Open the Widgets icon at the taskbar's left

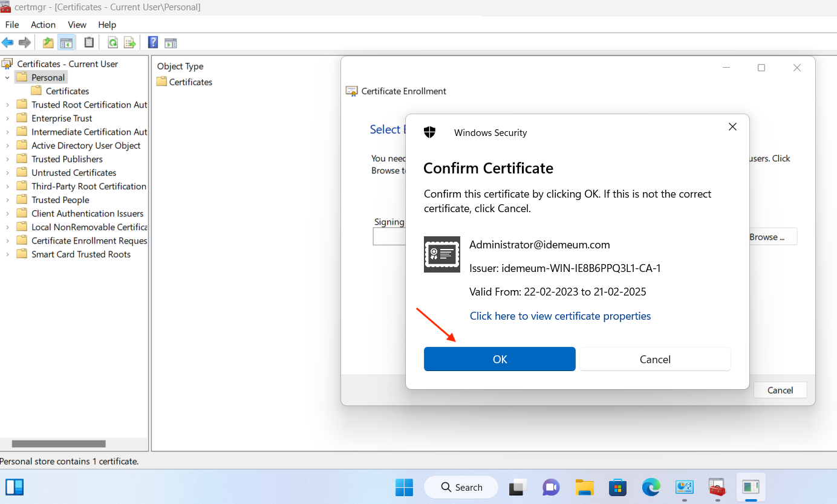(15, 487)
